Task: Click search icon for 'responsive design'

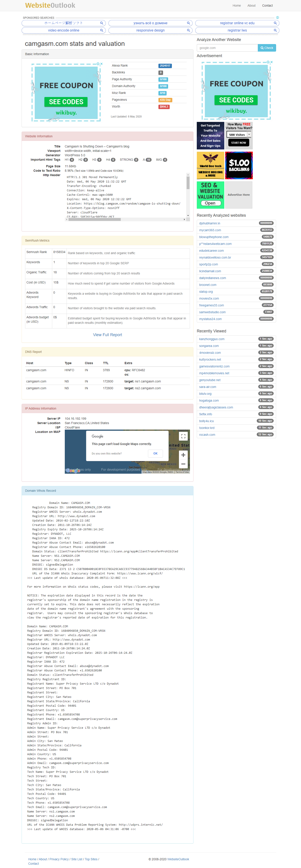Action: [x=188, y=30]
